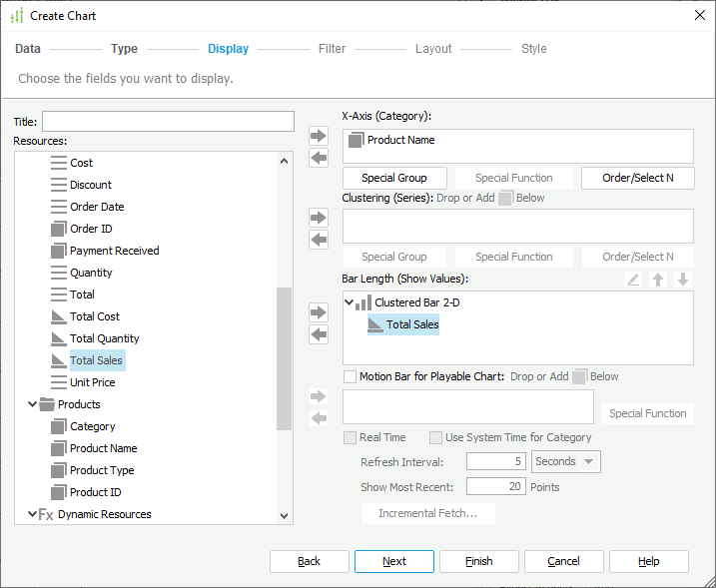Screen dimensions: 716x588
Task: Click Resources scrollbar up arrow
Action: pos(284,161)
